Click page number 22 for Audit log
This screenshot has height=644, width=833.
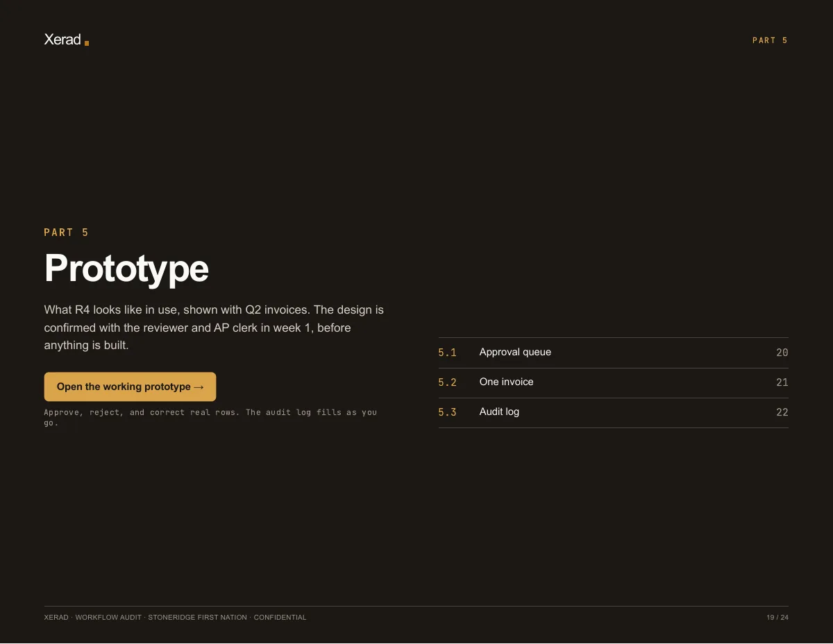(x=782, y=412)
